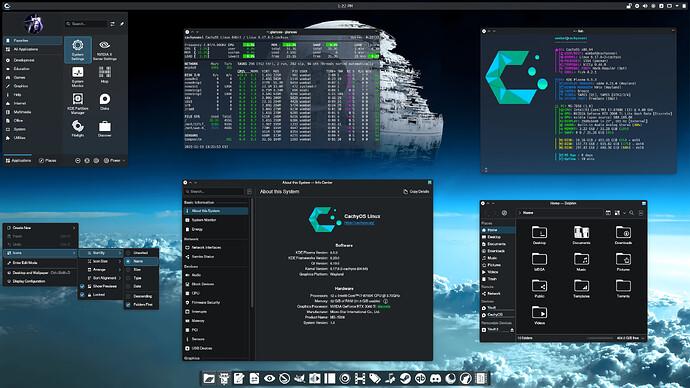Open Public folder in Dolphin
The height and width of the screenshot is (388, 690).
(x=539, y=289)
